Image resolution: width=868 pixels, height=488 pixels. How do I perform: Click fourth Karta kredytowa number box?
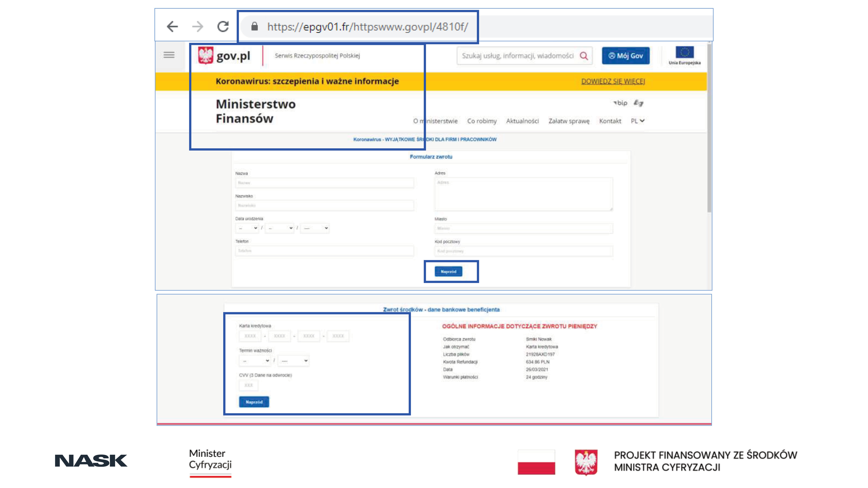click(338, 336)
